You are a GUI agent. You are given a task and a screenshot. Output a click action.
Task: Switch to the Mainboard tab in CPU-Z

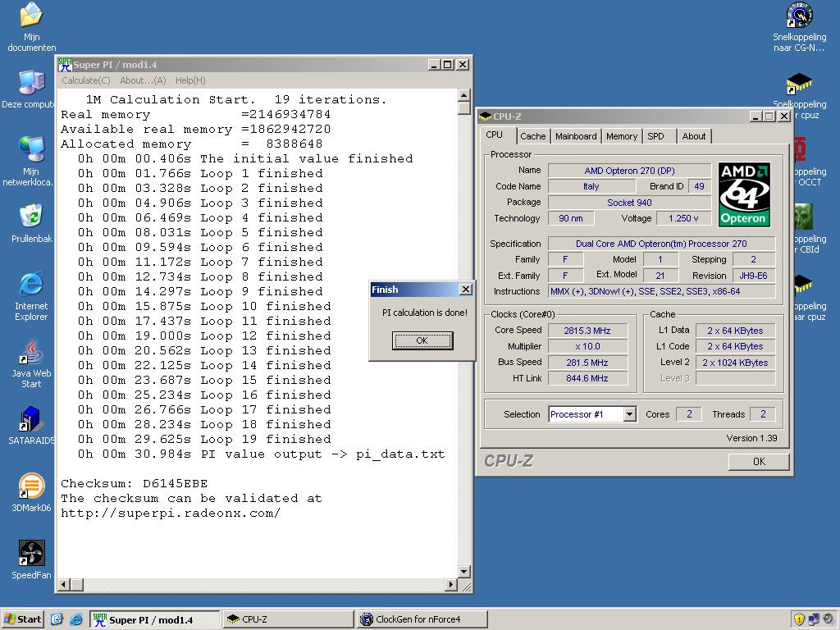[x=576, y=136]
